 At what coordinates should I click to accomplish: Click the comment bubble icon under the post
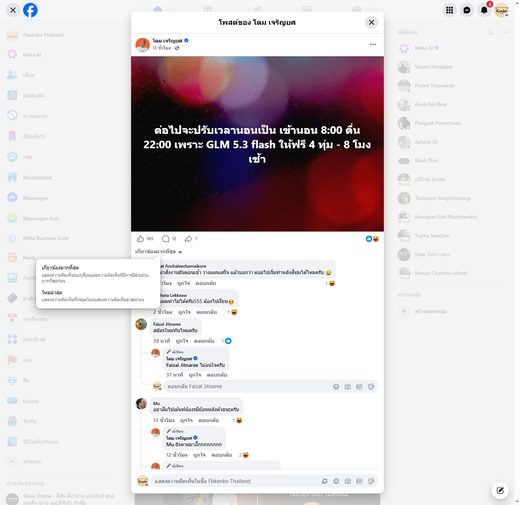tap(165, 238)
